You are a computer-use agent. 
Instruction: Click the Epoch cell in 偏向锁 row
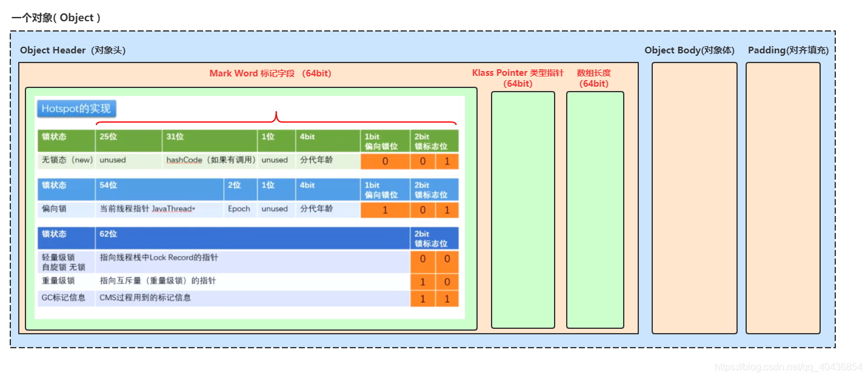click(239, 209)
